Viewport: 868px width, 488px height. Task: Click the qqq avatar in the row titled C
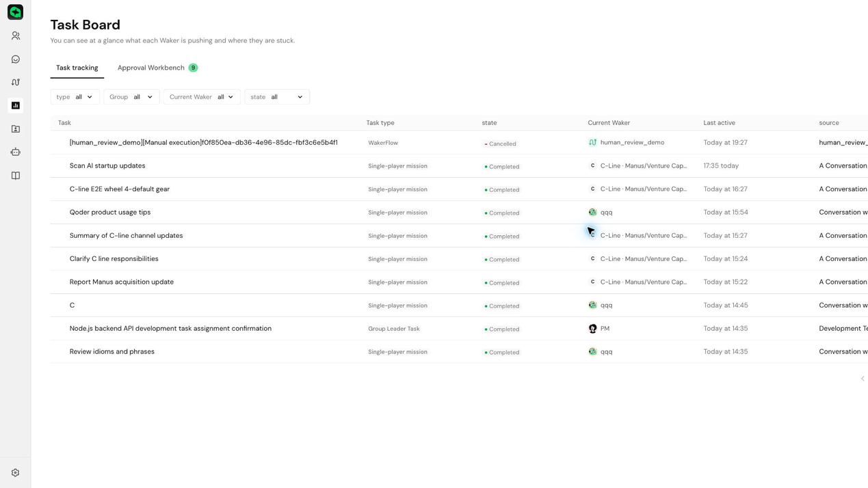tap(592, 306)
